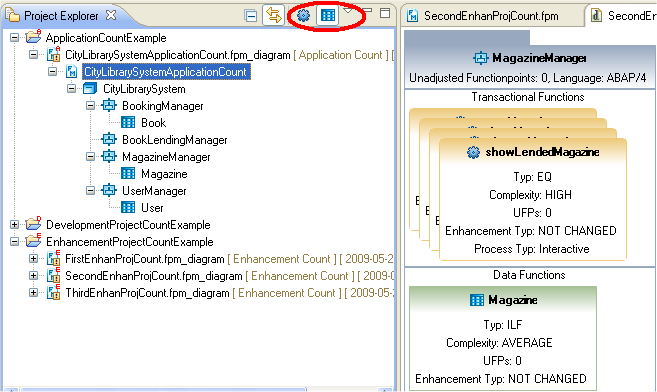Click the Magazine table icon in diagram
This screenshot has height=392, width=657.
[476, 300]
